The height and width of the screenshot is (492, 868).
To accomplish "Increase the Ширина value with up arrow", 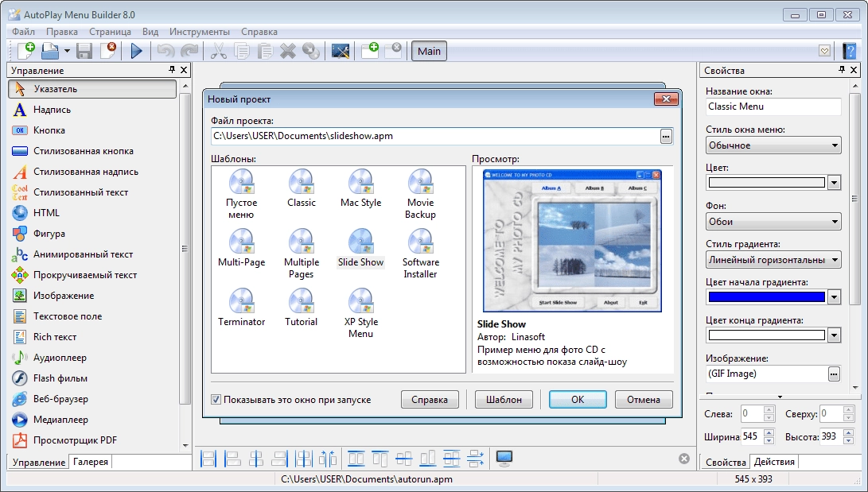I will (769, 433).
